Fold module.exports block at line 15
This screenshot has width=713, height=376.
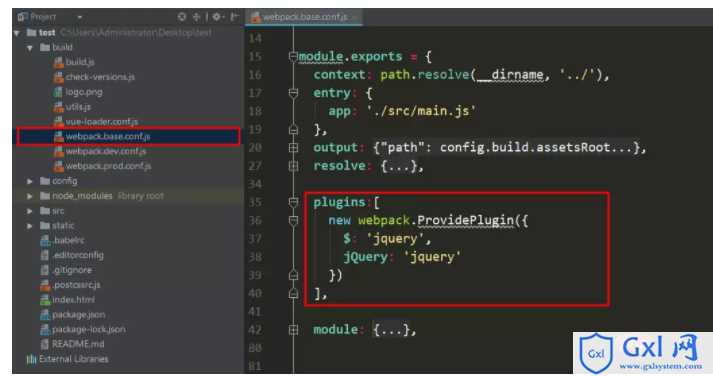click(x=293, y=57)
